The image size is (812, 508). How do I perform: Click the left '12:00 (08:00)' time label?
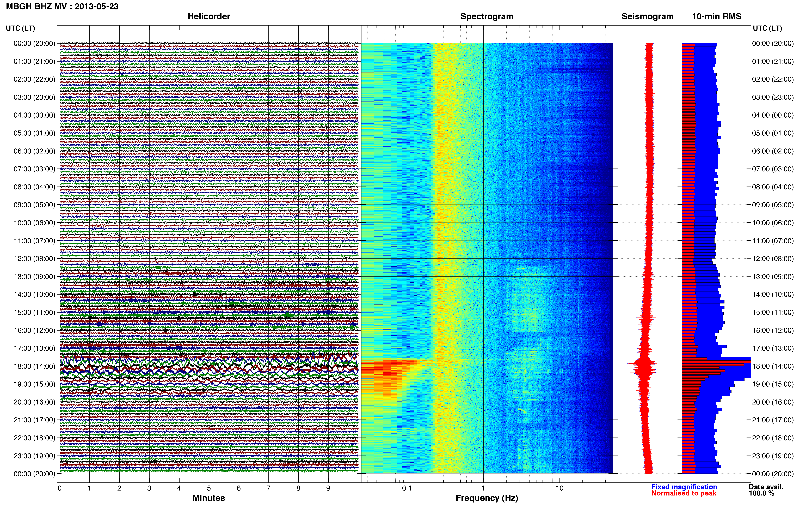[x=34, y=258]
